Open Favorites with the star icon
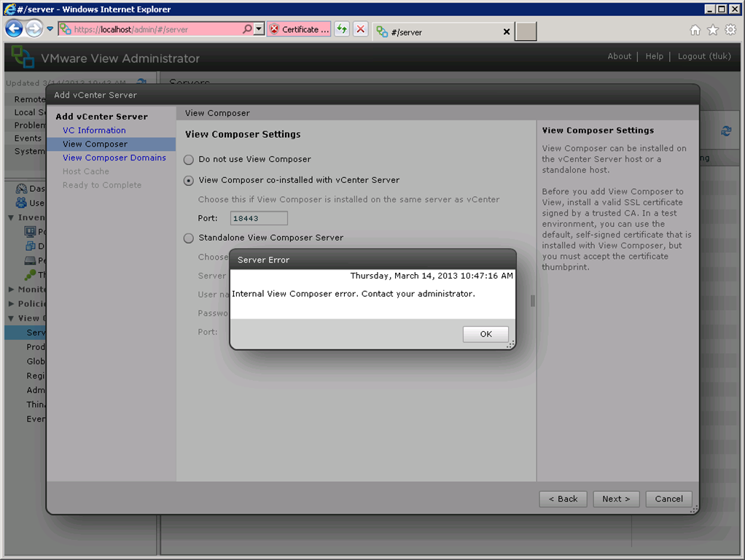745x560 pixels. coord(713,30)
